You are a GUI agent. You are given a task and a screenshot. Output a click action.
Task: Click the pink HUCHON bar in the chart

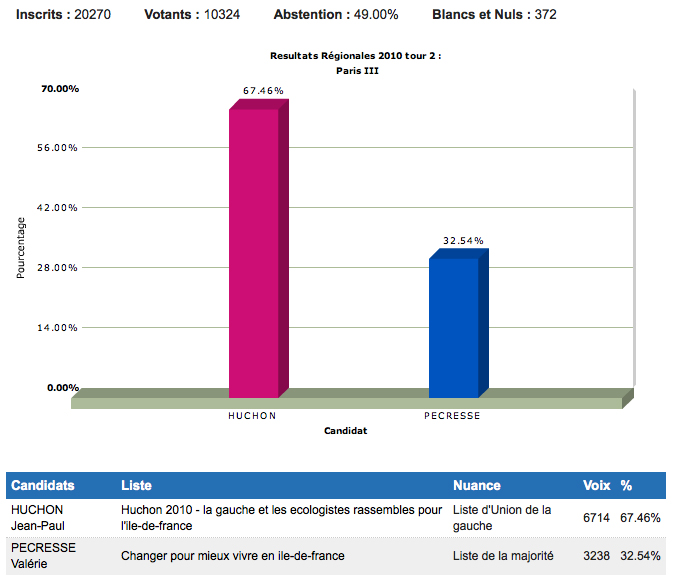(258, 249)
